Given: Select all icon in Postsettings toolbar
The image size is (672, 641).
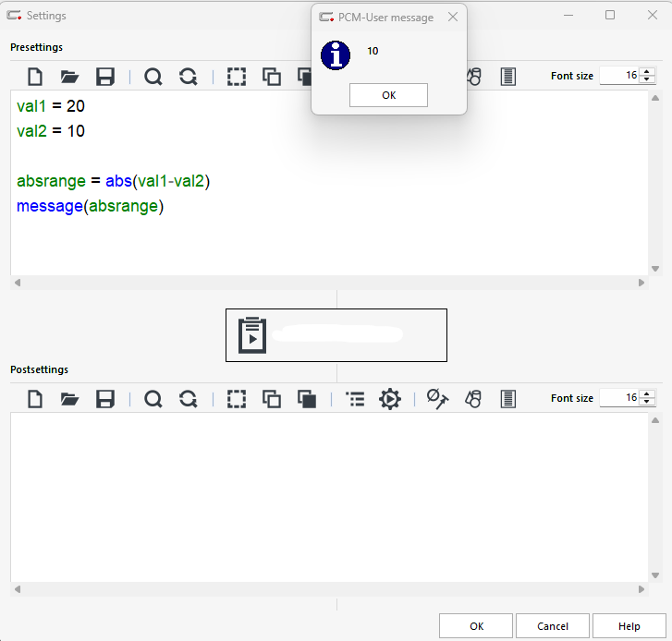Looking at the screenshot, I should coord(237,399).
